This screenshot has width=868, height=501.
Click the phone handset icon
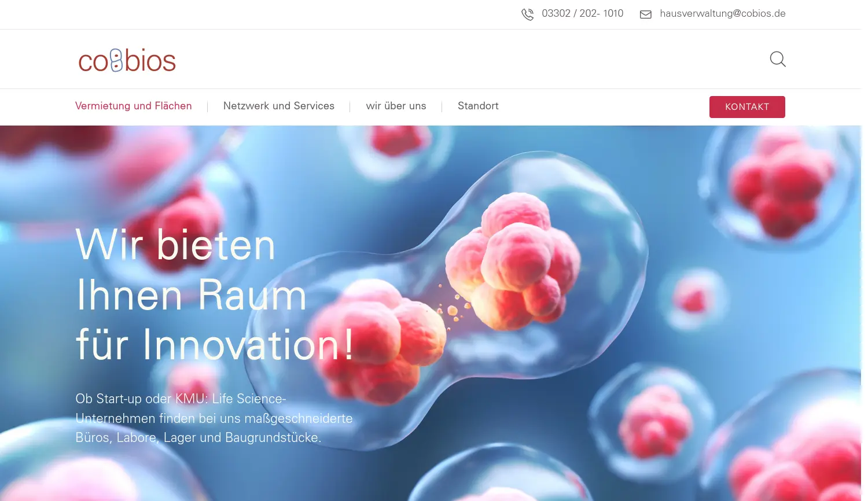pyautogui.click(x=527, y=14)
